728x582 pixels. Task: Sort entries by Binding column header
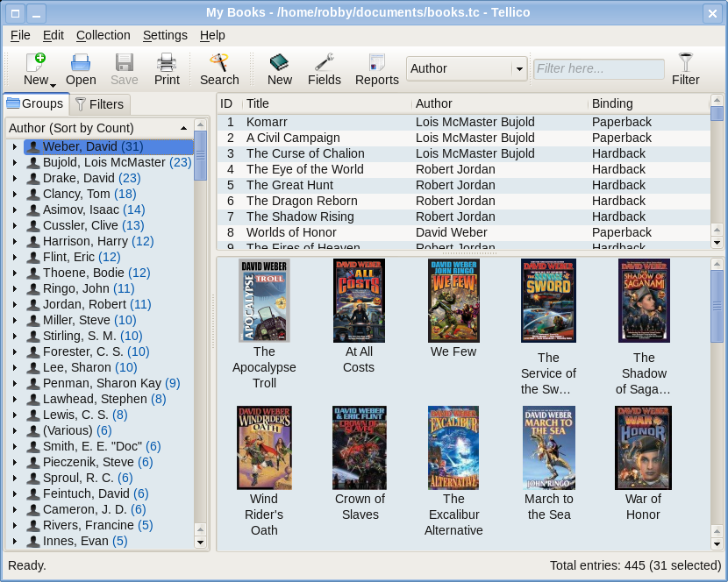click(x=648, y=103)
